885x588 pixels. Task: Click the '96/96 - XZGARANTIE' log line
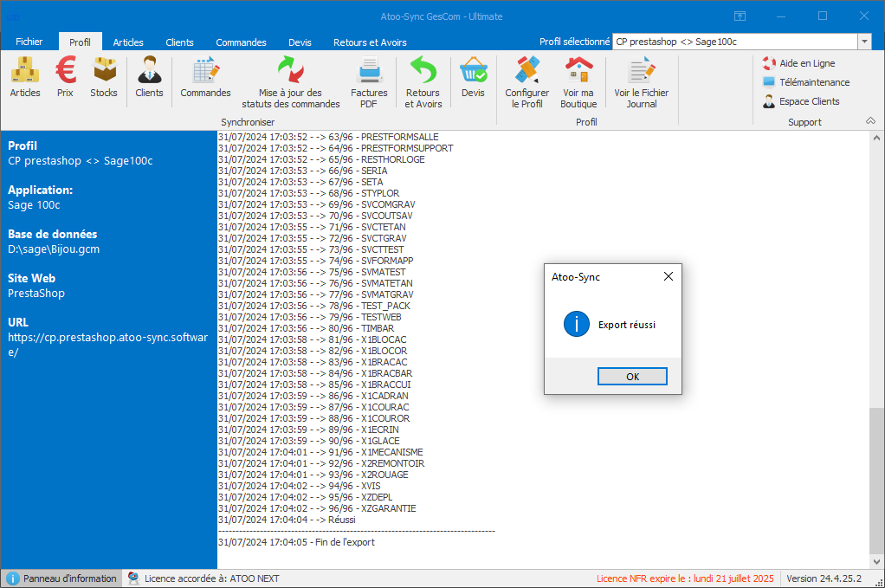point(317,508)
